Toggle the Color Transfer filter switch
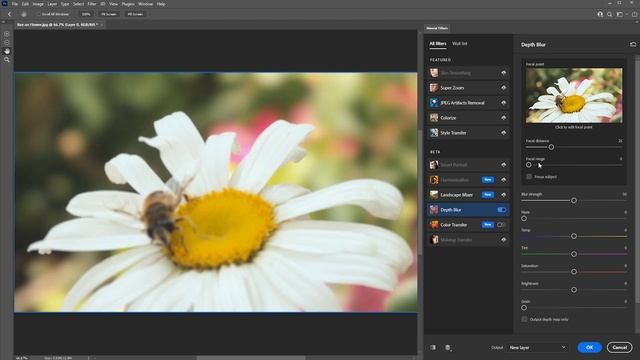Viewport: 640px width, 360px height. point(501,225)
